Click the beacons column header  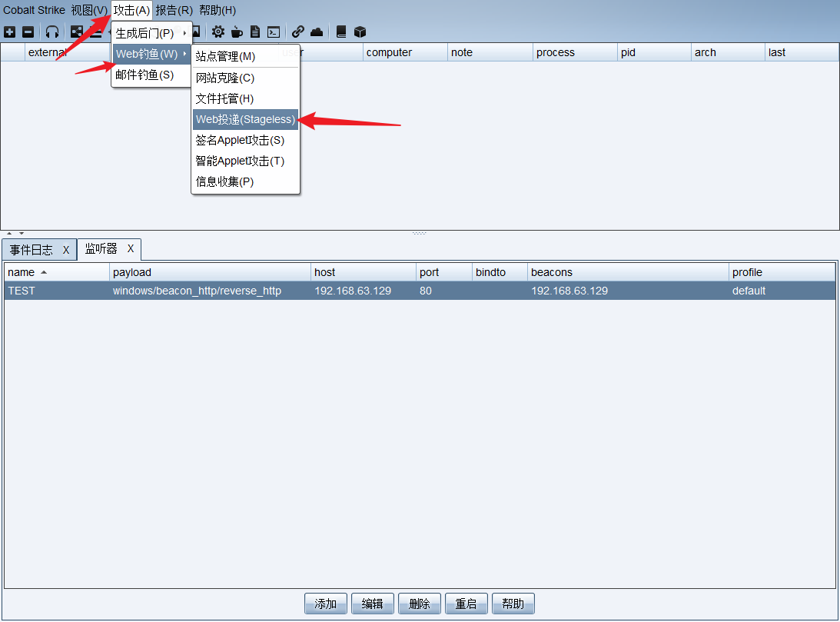[628, 272]
